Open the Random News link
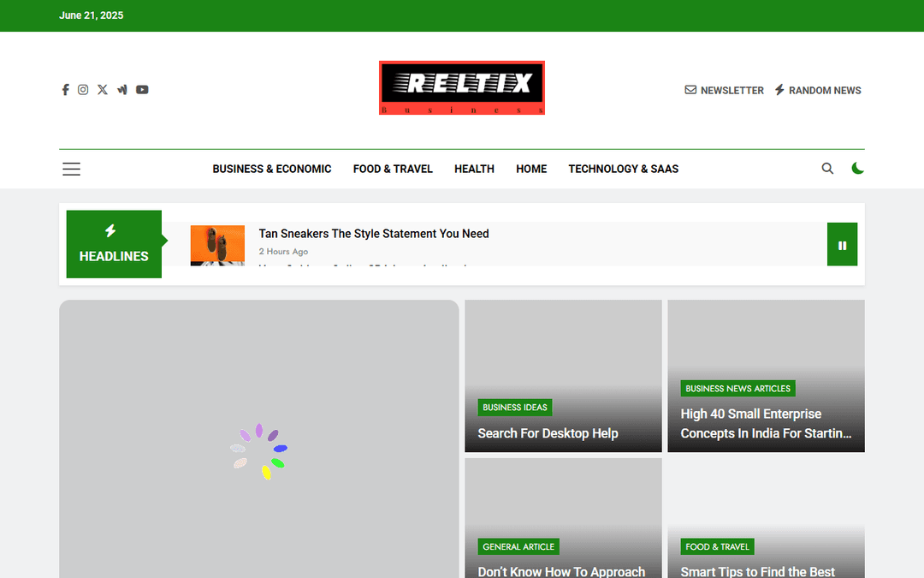This screenshot has height=578, width=924. click(x=818, y=90)
